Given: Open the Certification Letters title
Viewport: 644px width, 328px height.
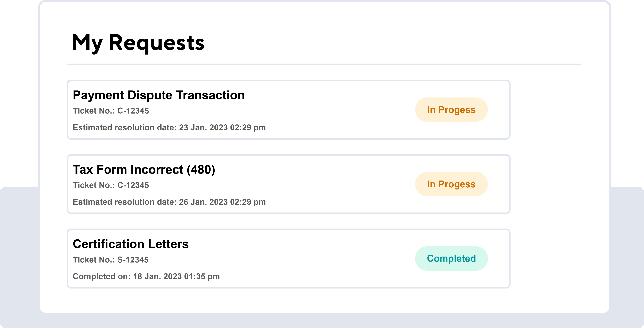Looking at the screenshot, I should (x=130, y=244).
